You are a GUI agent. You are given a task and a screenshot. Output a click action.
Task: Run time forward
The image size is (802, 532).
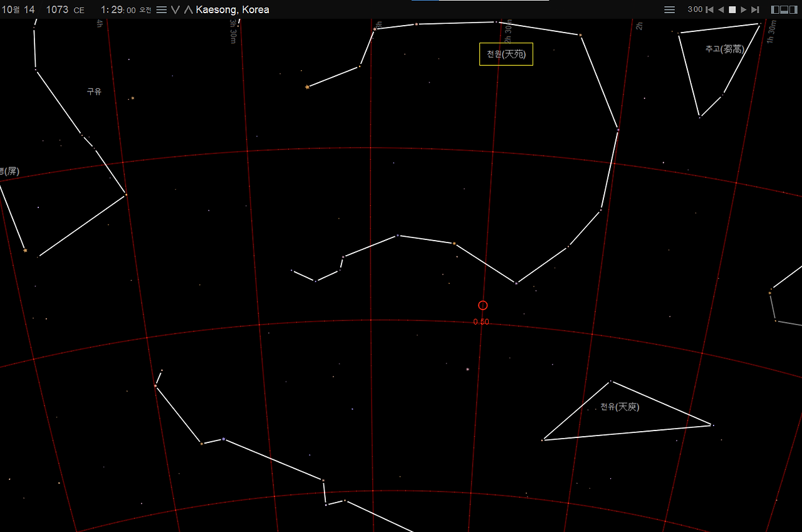pyautogui.click(x=743, y=9)
